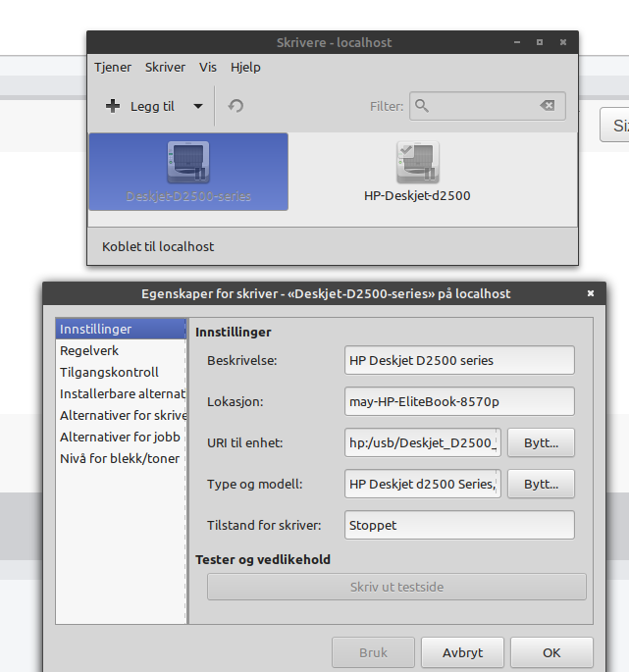Open Nivå for blekk/toner section
The width and height of the screenshot is (629, 672).
point(121,458)
